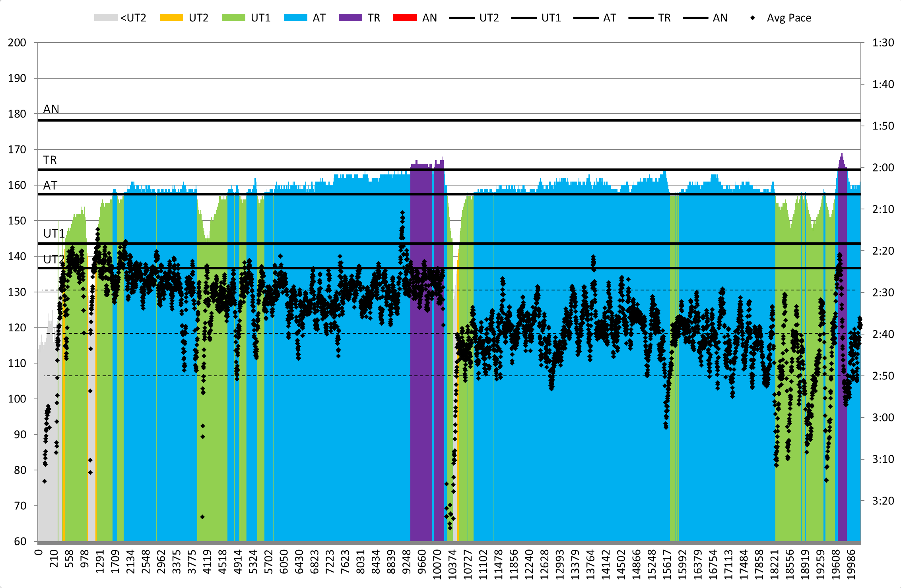Image resolution: width=901 pixels, height=588 pixels.
Task: Click the 1:30 pace on the right axis
Action: tap(883, 43)
